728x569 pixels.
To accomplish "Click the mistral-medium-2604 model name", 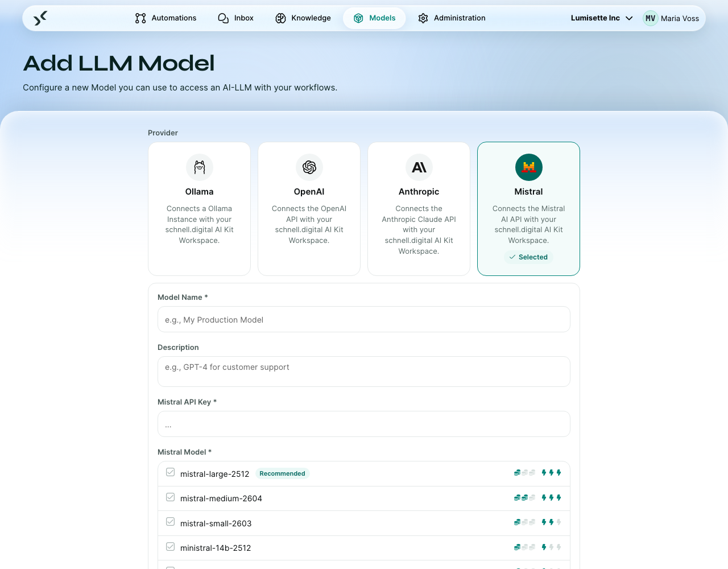I will (x=221, y=498).
